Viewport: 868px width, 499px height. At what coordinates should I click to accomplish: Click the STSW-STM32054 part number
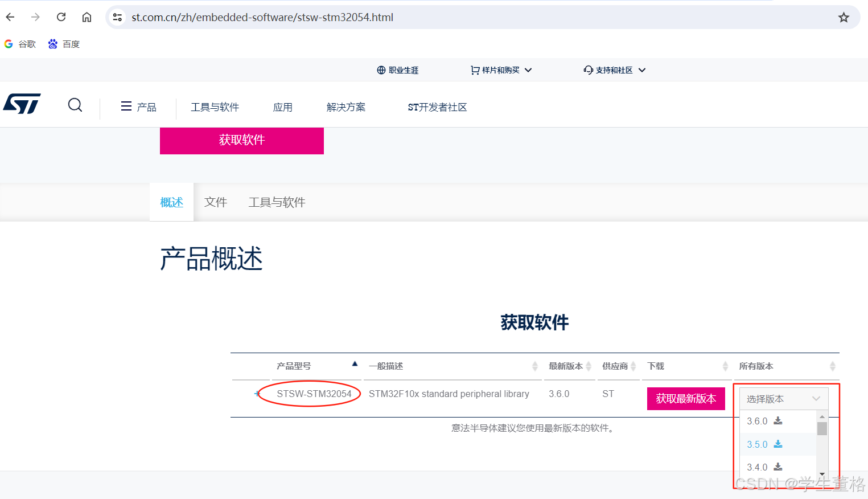pyautogui.click(x=314, y=394)
